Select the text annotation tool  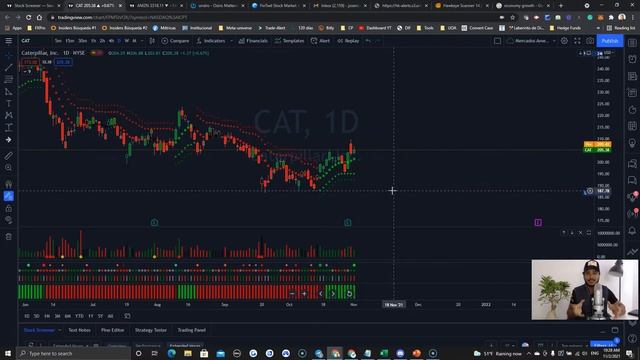click(9, 103)
